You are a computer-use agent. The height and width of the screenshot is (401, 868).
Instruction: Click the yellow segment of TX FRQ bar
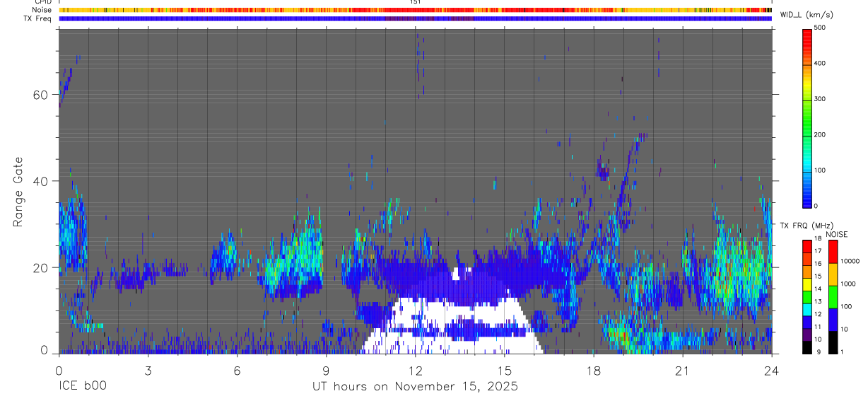point(807,284)
